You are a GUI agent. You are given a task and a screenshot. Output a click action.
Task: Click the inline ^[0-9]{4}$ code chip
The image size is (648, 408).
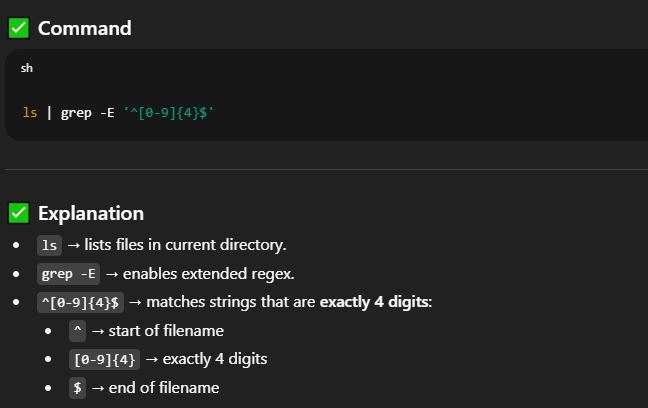click(80, 302)
